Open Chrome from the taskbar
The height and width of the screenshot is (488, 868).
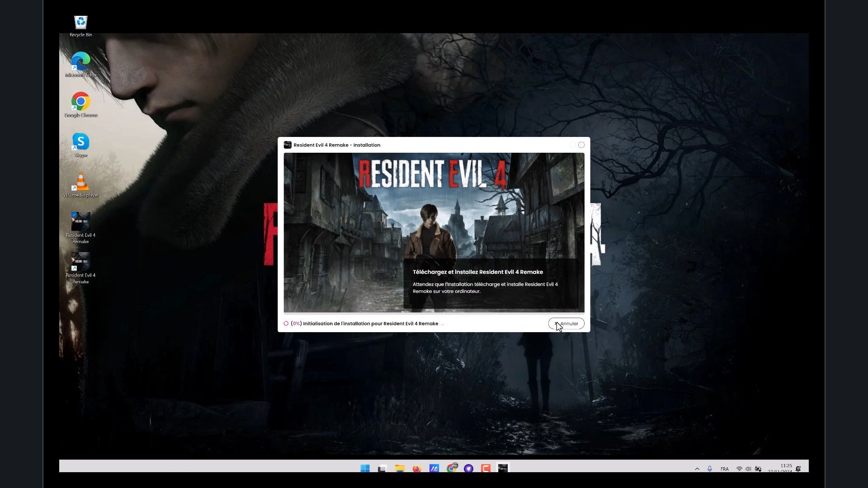[451, 468]
